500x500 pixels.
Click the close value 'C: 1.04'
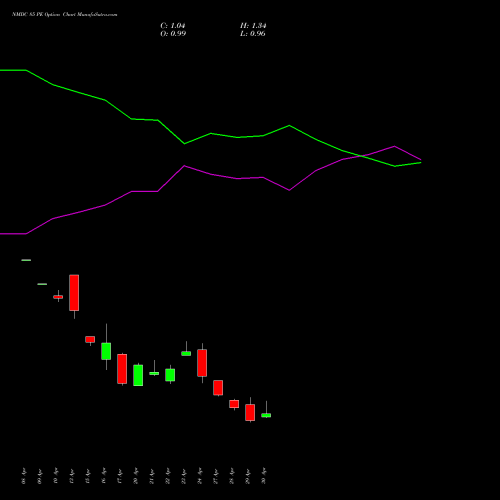(x=173, y=26)
